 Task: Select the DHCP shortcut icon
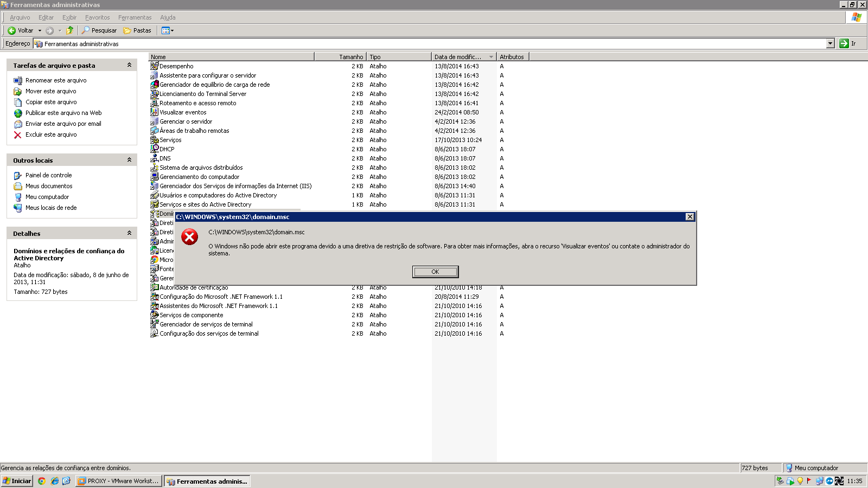point(155,149)
